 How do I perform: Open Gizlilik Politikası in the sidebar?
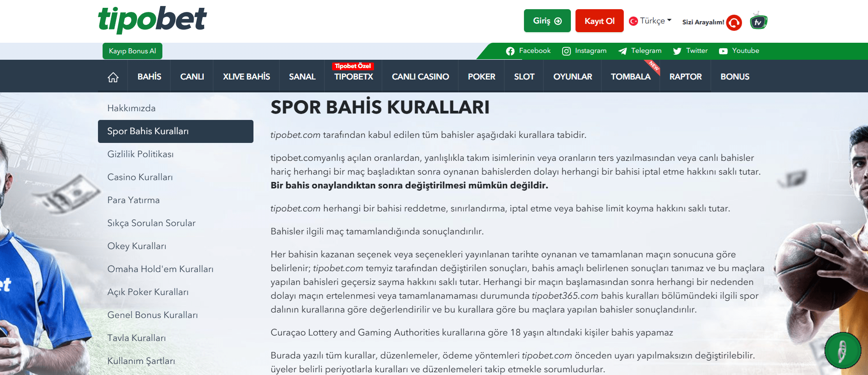pos(140,154)
